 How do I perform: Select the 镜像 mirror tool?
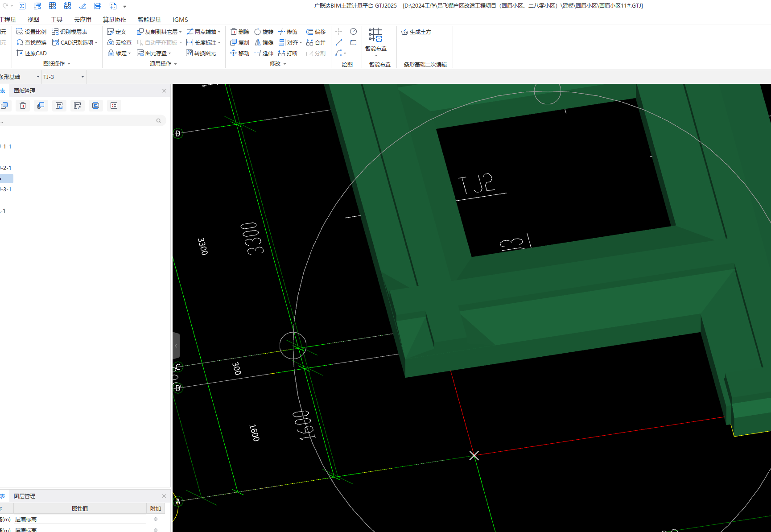264,42
